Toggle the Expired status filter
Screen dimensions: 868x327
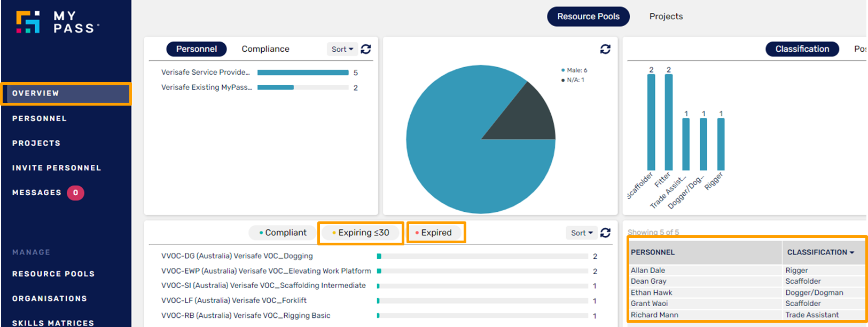tap(436, 233)
